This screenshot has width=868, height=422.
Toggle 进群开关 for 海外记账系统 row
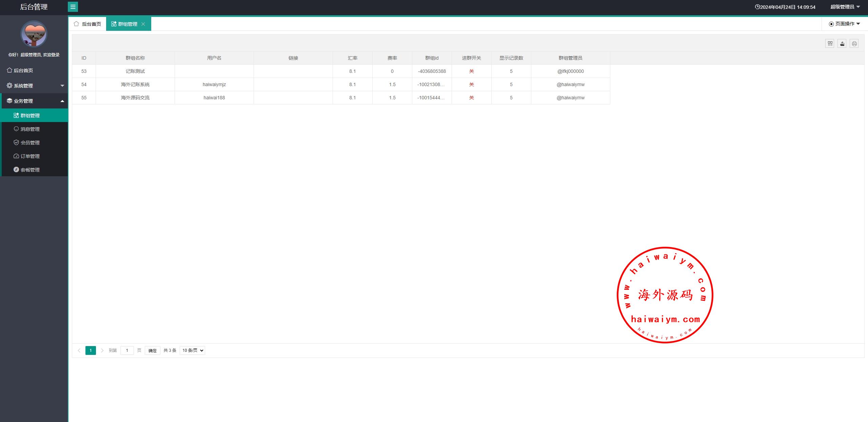471,84
